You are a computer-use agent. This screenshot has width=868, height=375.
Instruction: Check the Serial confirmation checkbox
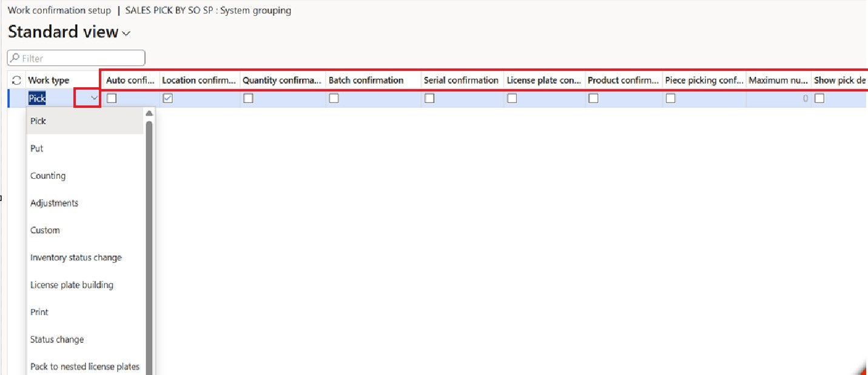click(429, 98)
